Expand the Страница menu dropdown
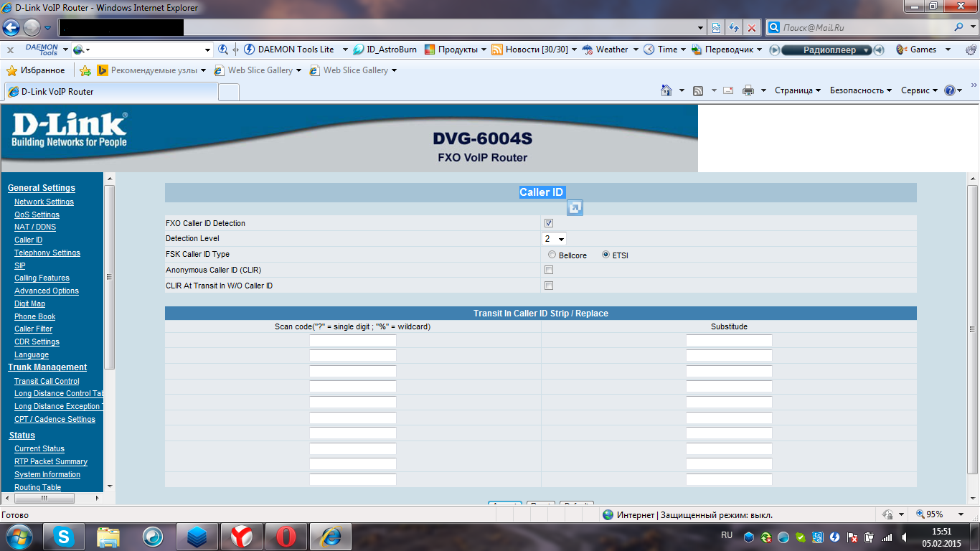980x551 pixels. [798, 90]
